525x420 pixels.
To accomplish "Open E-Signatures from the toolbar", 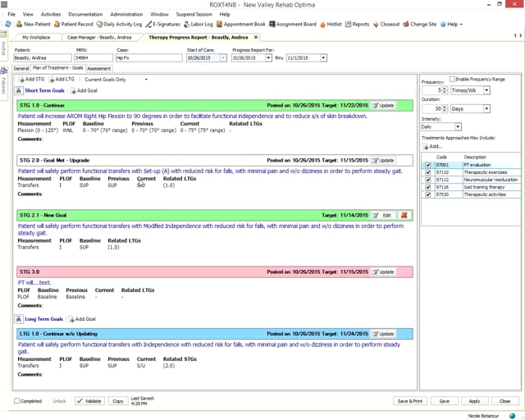I will (163, 25).
